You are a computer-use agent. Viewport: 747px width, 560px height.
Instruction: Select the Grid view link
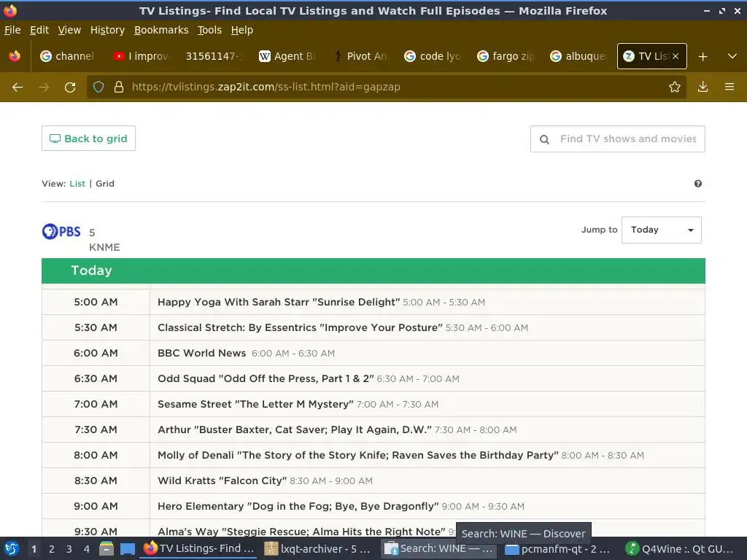tap(105, 184)
